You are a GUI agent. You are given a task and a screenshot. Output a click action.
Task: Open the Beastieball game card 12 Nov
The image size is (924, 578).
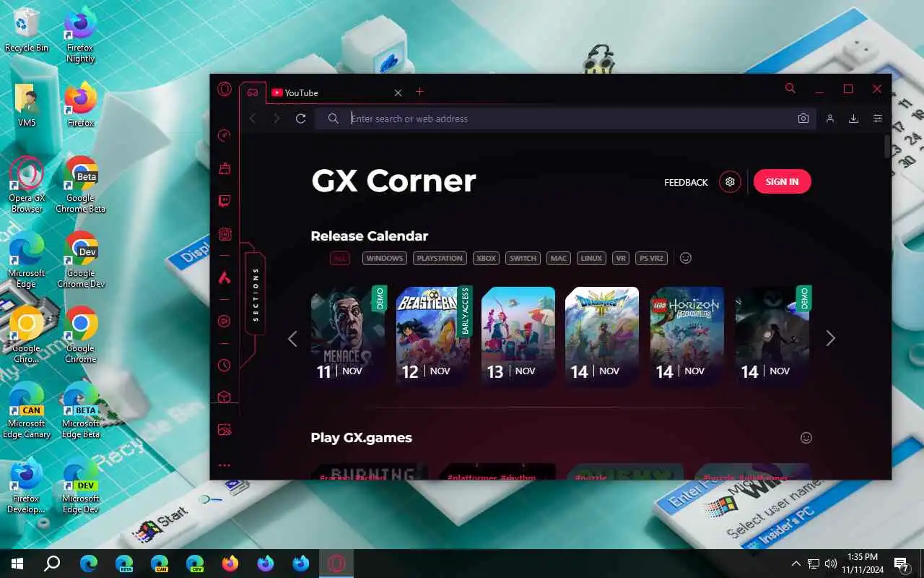coord(433,336)
